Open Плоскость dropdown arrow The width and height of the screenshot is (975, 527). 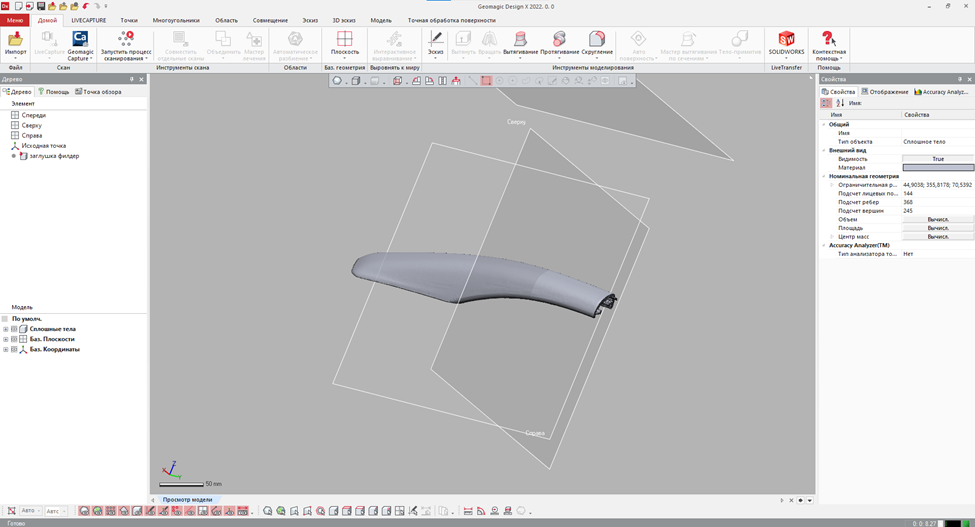[x=344, y=58]
